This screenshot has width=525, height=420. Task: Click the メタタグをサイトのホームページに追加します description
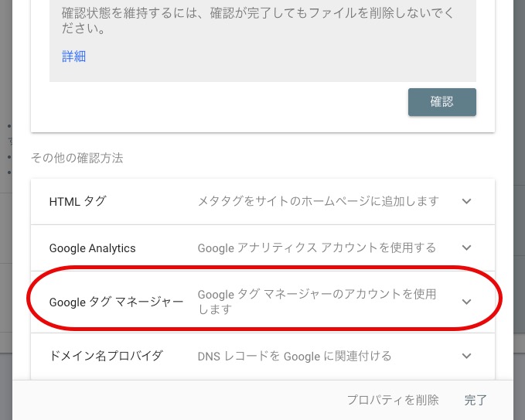319,201
